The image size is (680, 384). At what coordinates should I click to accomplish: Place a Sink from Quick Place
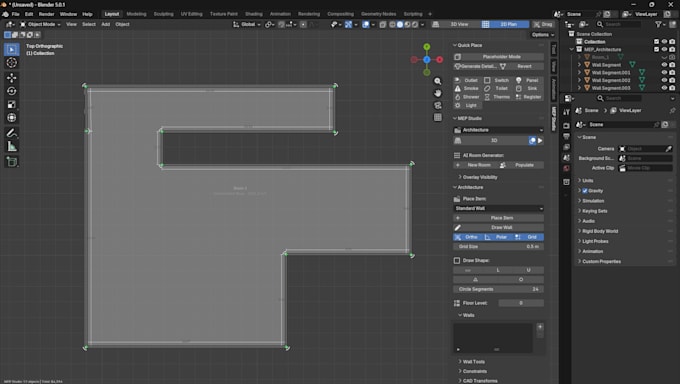[528, 89]
